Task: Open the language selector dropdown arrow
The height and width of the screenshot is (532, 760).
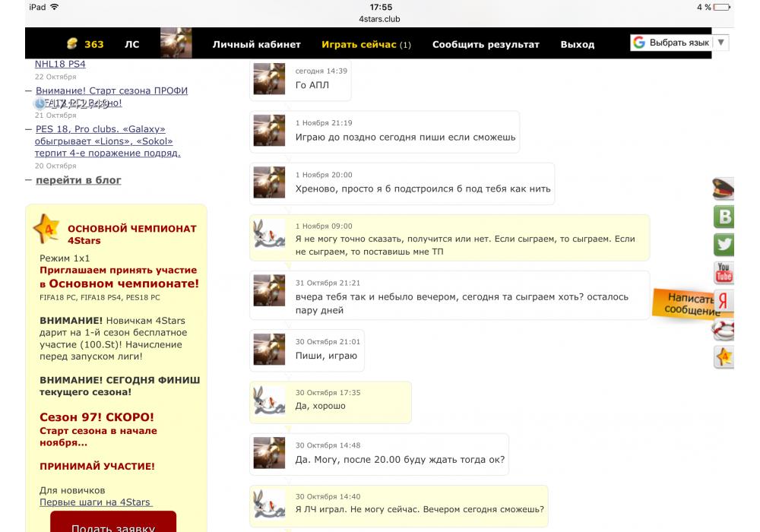Action: [720, 43]
